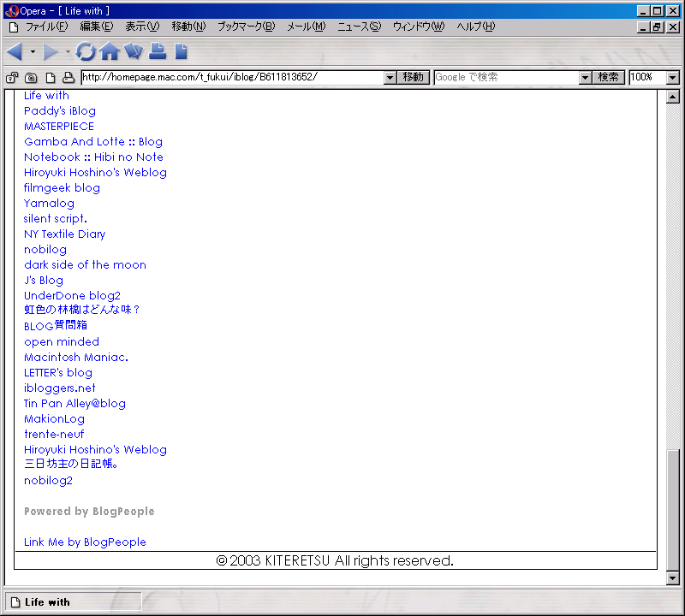The image size is (685, 616).
Task: Go forward with the Forward arrow
Action: [51, 52]
